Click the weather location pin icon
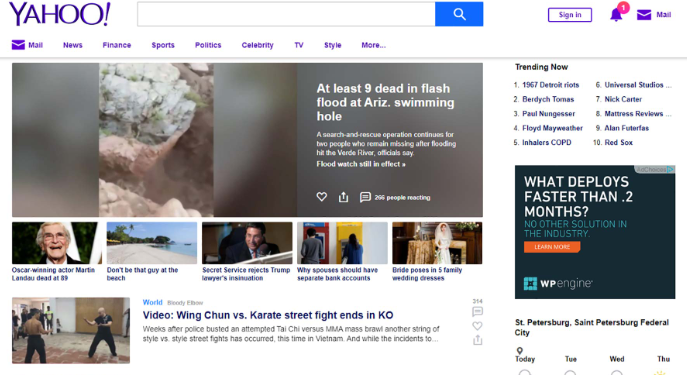Screen dimensions: 687x375 pos(520,350)
